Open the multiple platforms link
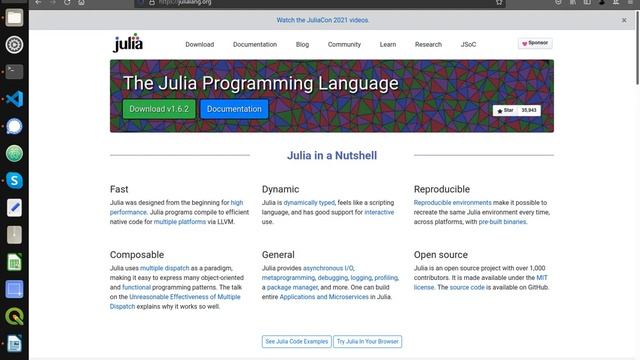Viewport: 640px width, 360px height. pyautogui.click(x=180, y=222)
